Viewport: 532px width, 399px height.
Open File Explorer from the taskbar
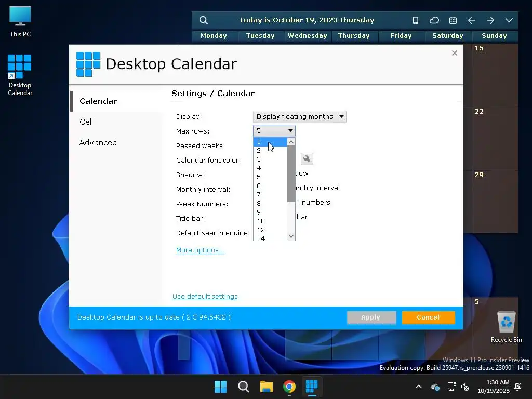(267, 387)
